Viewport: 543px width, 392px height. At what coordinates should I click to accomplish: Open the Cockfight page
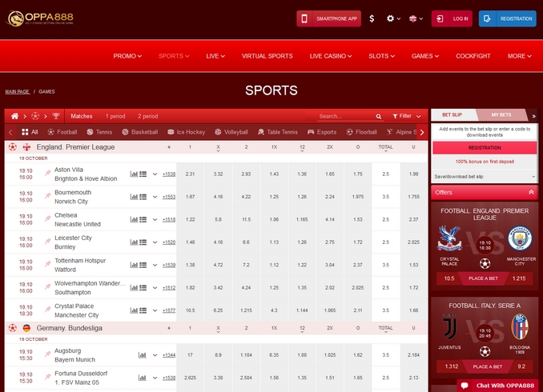473,56
